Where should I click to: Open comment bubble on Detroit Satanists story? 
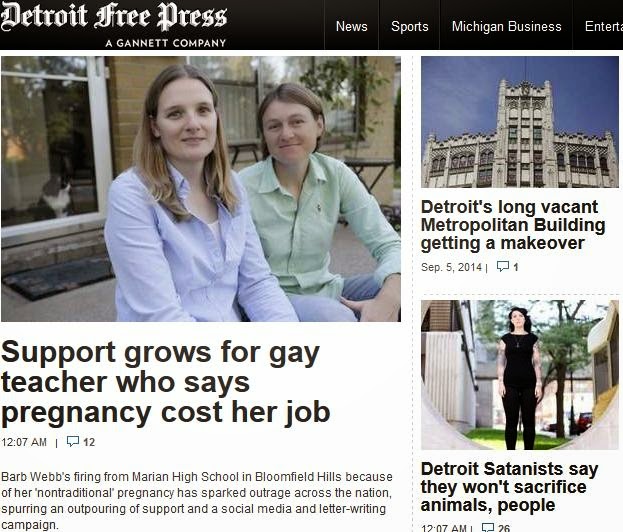tap(488, 528)
